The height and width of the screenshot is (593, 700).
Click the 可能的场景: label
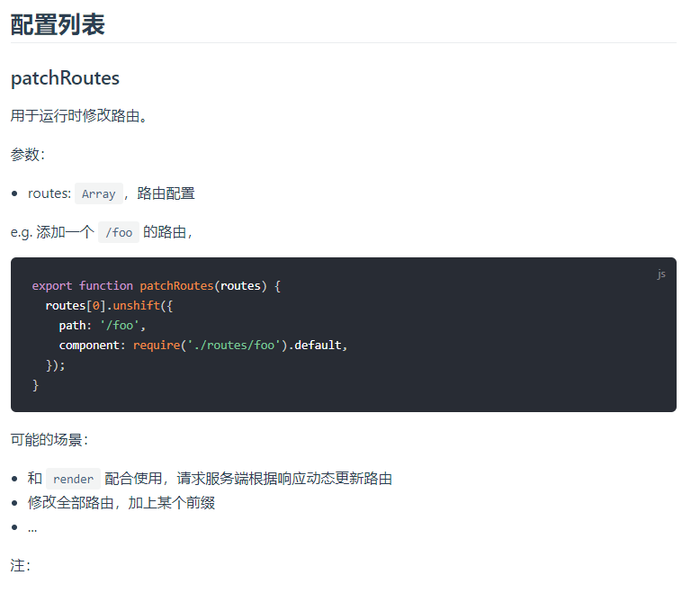pyautogui.click(x=49, y=440)
